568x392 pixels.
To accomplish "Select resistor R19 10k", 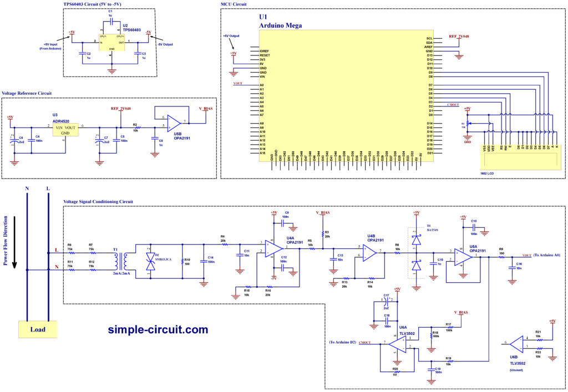I will point(450,361).
